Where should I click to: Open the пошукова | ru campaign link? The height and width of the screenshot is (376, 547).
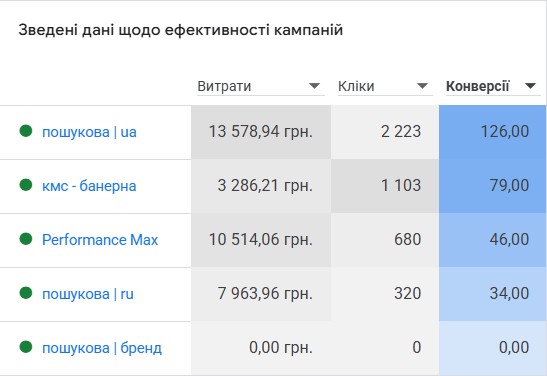pyautogui.click(x=88, y=294)
